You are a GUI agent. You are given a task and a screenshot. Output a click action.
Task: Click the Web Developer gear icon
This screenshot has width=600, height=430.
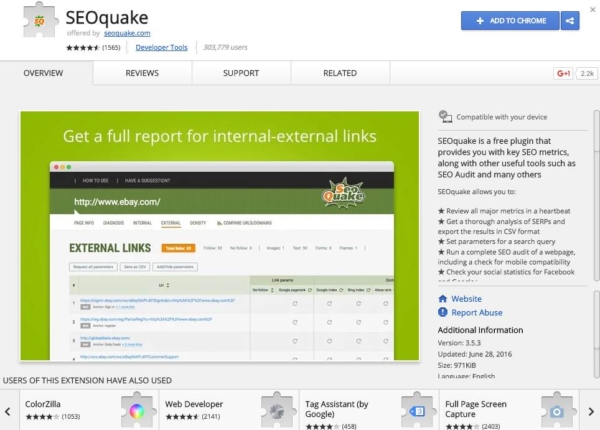(277, 410)
